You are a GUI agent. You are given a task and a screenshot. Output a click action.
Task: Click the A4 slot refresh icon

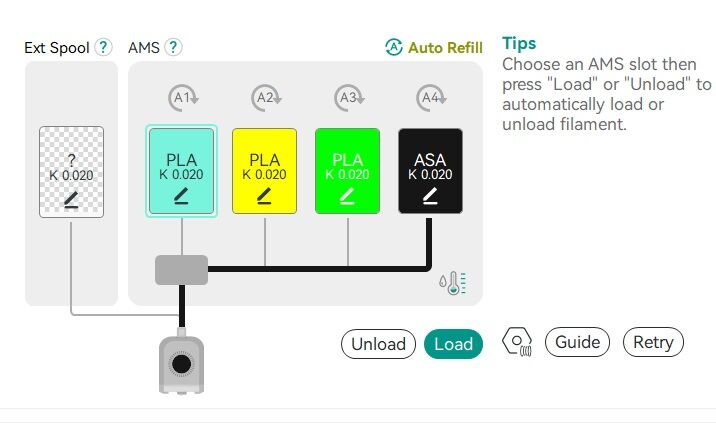point(431,98)
